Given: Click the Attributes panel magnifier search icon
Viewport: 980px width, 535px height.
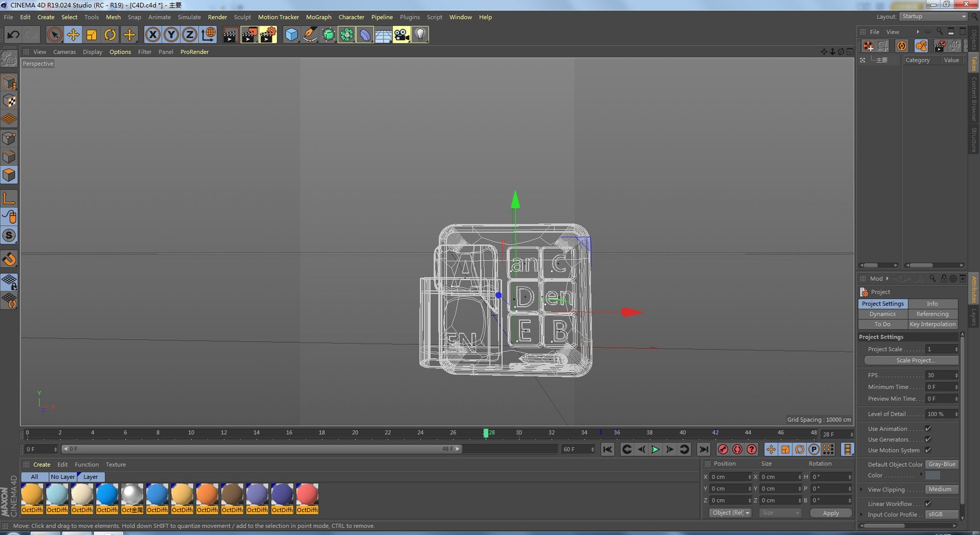Looking at the screenshot, I should [x=933, y=278].
